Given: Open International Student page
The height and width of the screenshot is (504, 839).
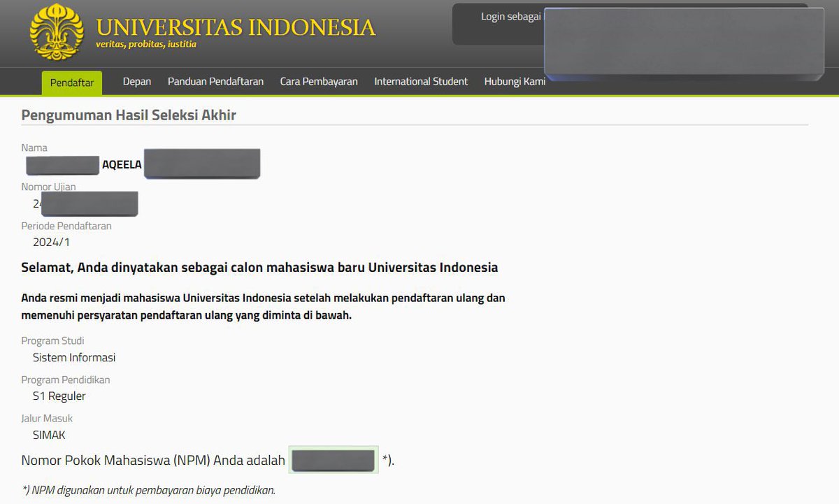Looking at the screenshot, I should (x=421, y=82).
